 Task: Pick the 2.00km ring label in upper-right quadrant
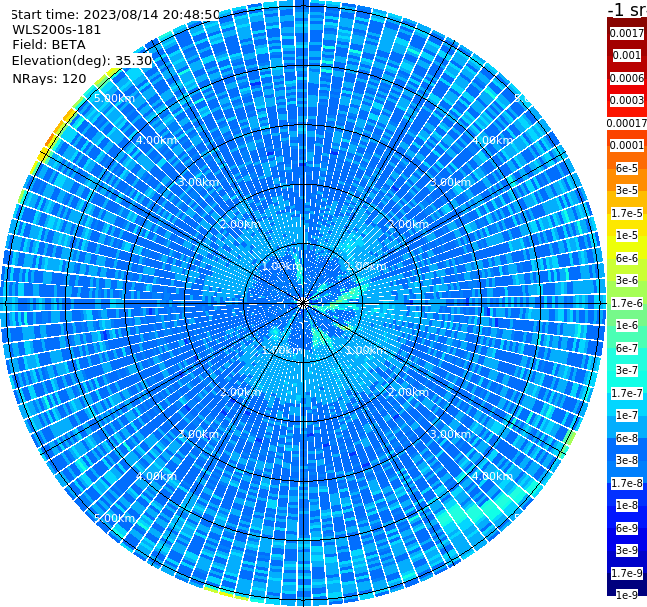(409, 224)
